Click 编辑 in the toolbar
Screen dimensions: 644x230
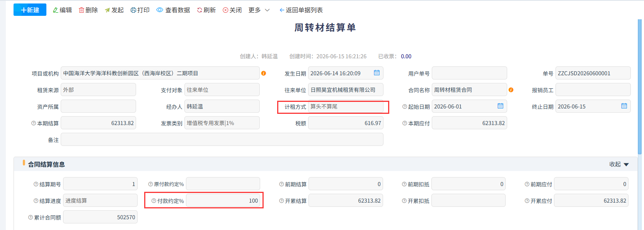click(62, 10)
